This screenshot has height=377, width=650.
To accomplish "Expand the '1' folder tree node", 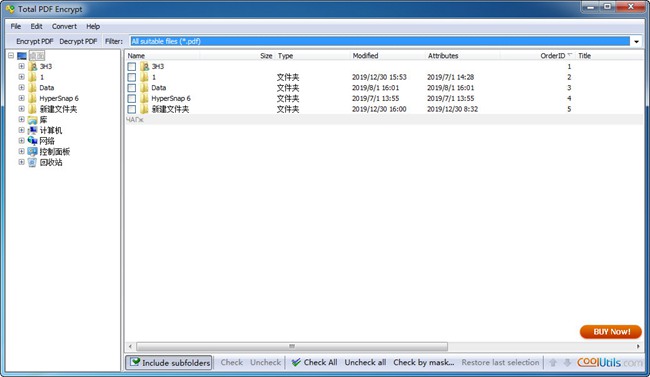I will tap(22, 77).
